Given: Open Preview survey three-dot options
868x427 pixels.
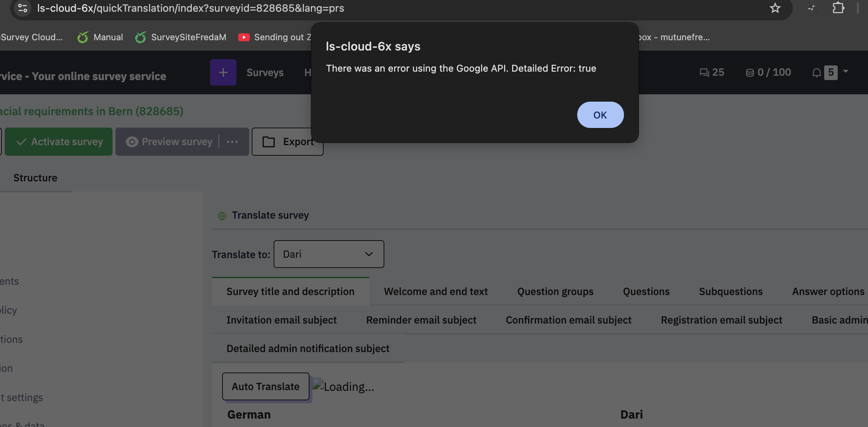Looking at the screenshot, I should 232,142.
